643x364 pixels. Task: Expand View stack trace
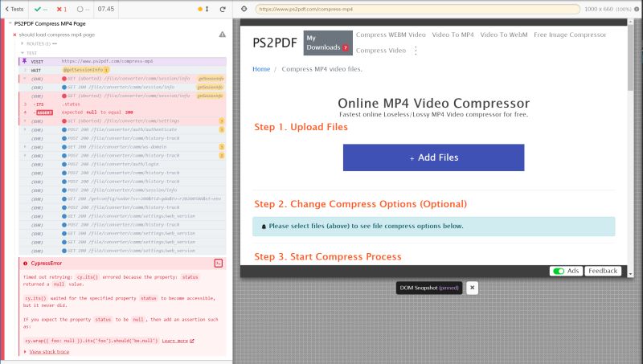pos(49,352)
